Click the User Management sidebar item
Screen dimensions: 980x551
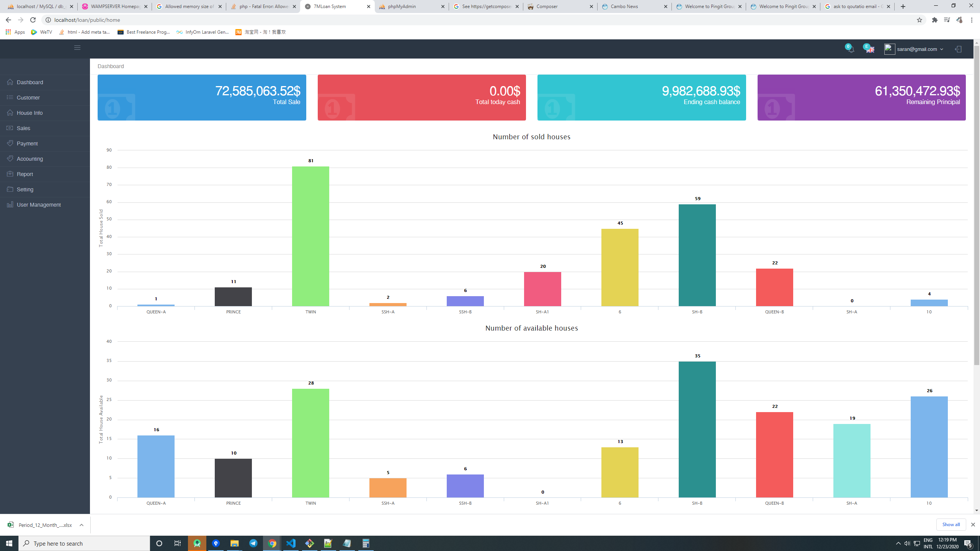coord(39,205)
